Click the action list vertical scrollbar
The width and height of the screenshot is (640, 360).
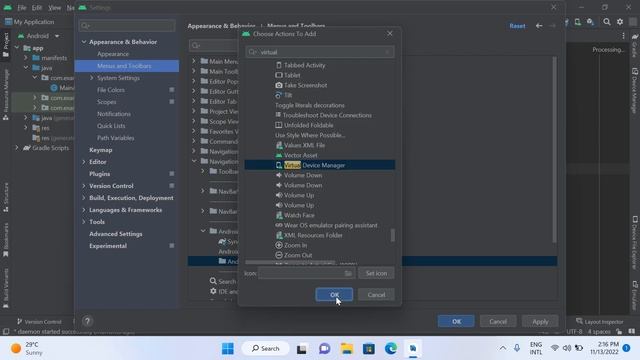(x=393, y=235)
